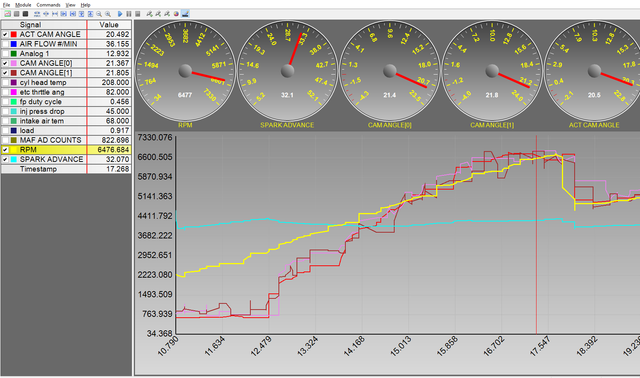Open the Help menu
The width and height of the screenshot is (640, 378).
pos(85,5)
